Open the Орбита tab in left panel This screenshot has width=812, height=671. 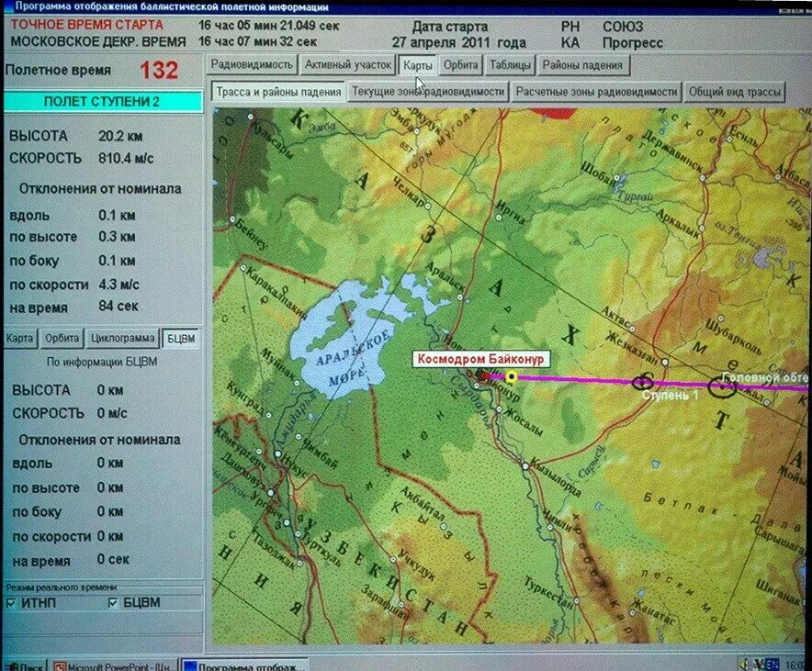pos(62,339)
